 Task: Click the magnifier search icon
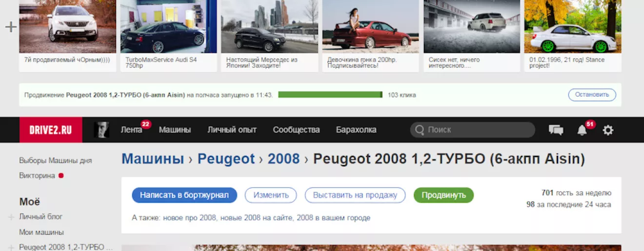pos(419,130)
